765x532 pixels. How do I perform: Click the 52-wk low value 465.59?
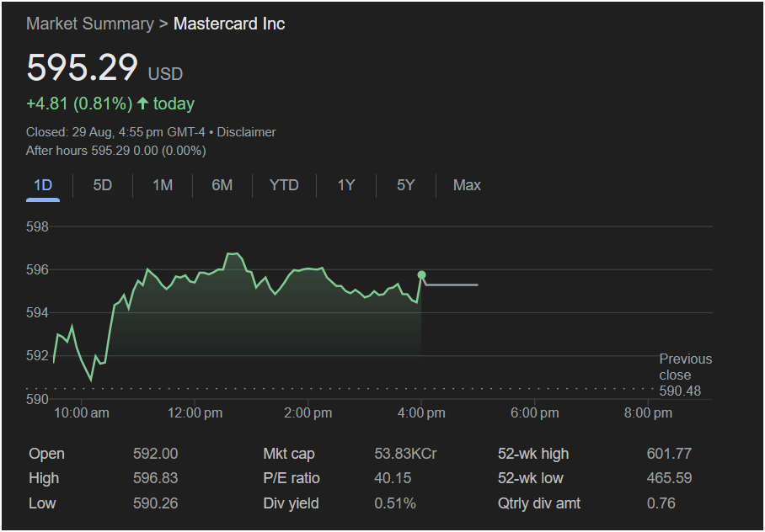(x=669, y=478)
